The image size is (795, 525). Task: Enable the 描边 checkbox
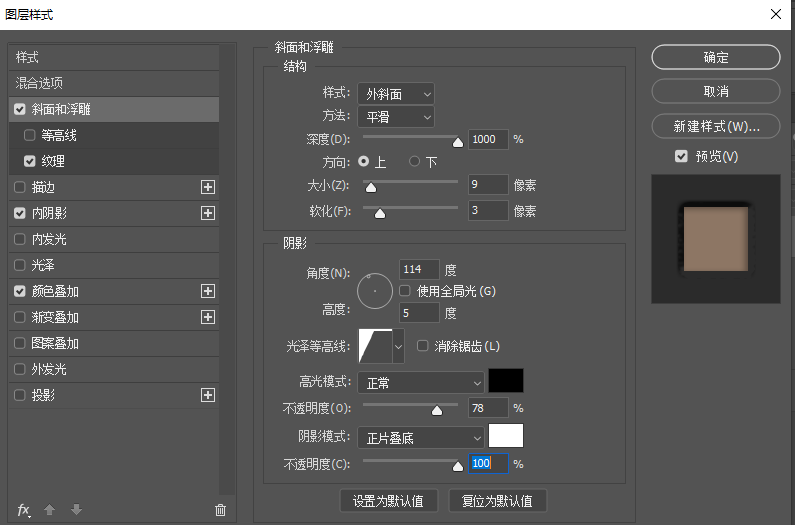[20, 187]
